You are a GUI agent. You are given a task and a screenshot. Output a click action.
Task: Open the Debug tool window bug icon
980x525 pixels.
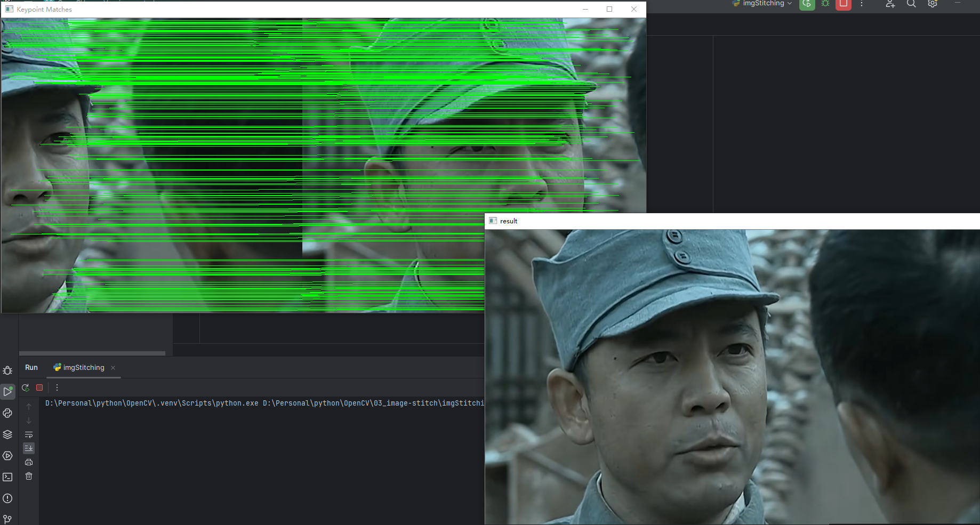[x=7, y=370]
